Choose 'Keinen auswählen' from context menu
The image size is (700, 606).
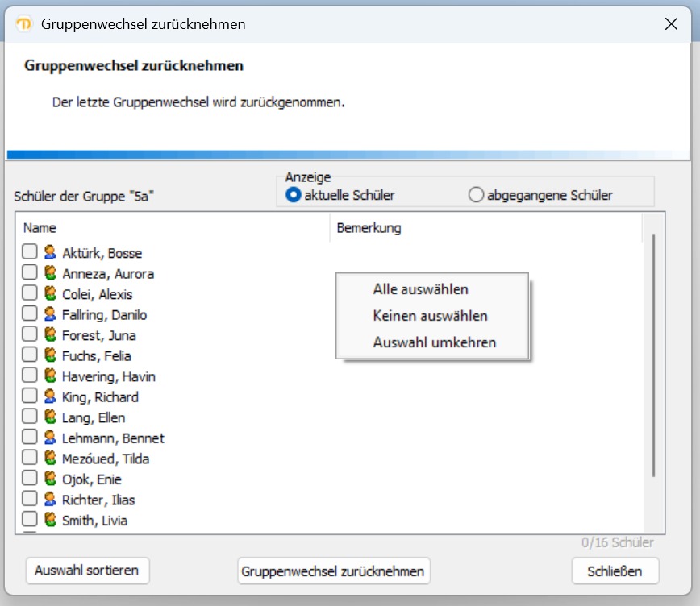click(430, 316)
